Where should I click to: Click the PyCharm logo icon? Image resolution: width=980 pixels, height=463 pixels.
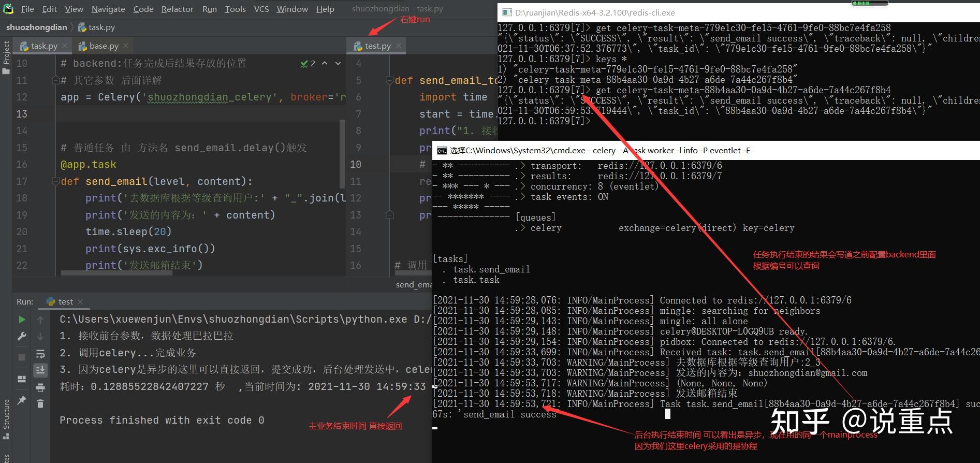tap(8, 9)
